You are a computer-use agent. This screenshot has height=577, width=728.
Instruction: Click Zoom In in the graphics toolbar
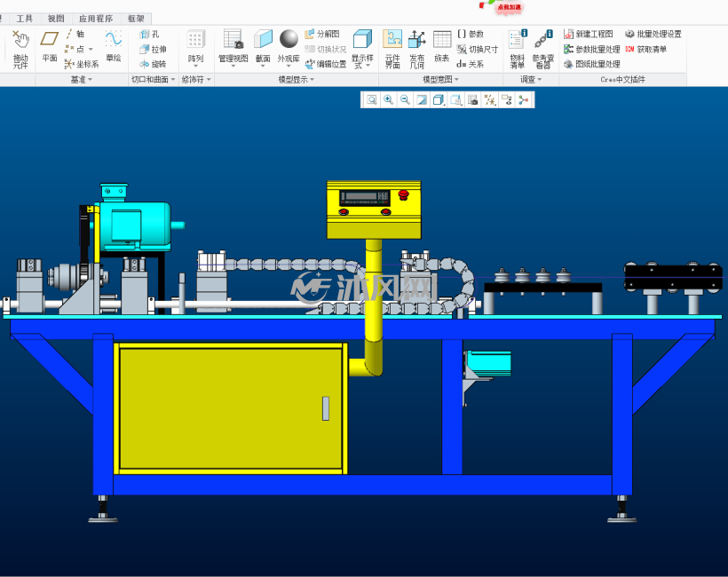pyautogui.click(x=388, y=99)
